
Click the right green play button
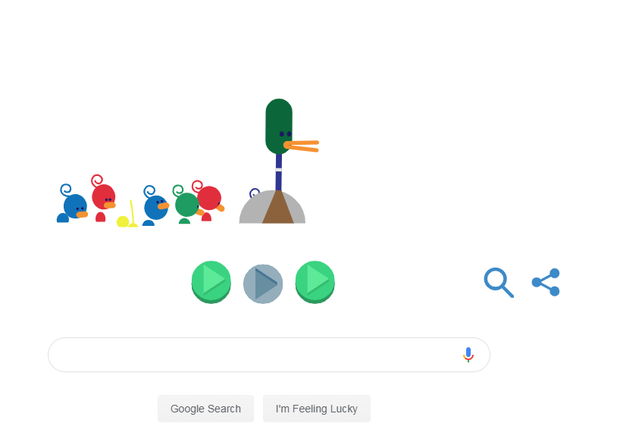[315, 282]
